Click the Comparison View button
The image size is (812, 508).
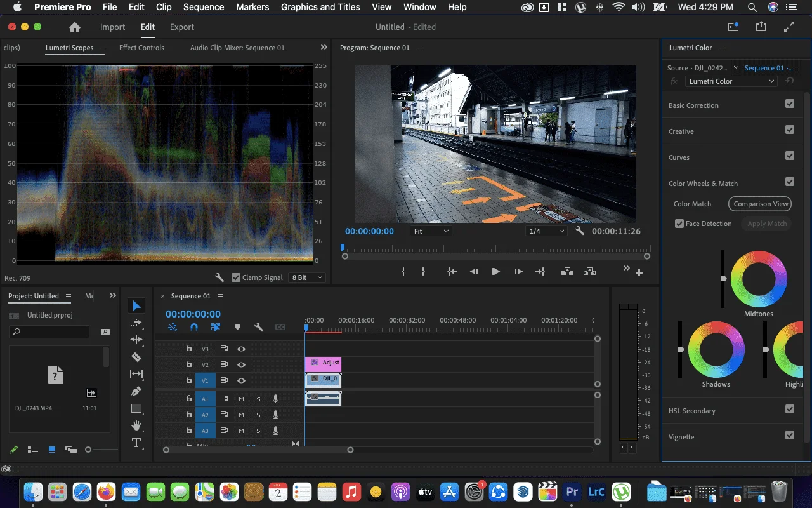pos(761,204)
